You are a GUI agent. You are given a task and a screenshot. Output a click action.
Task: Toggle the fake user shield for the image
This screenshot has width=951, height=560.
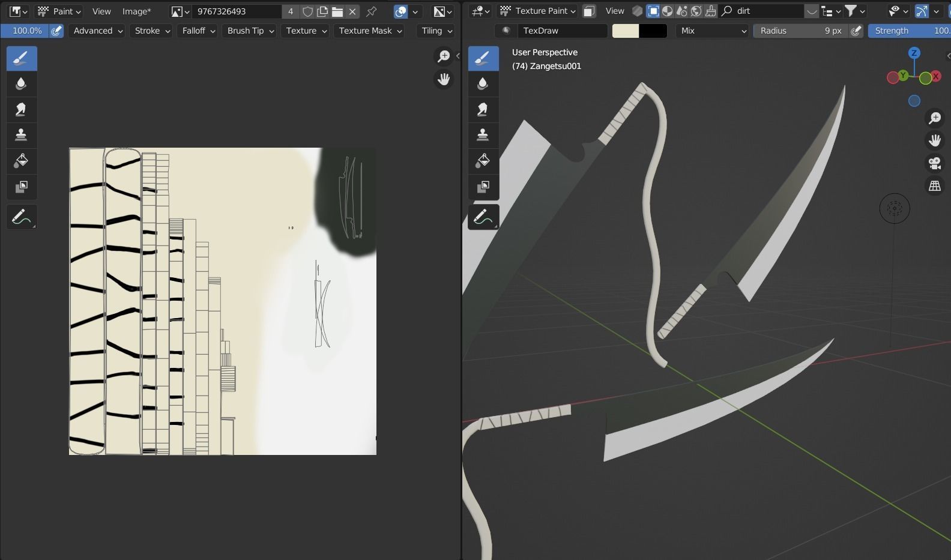307,11
